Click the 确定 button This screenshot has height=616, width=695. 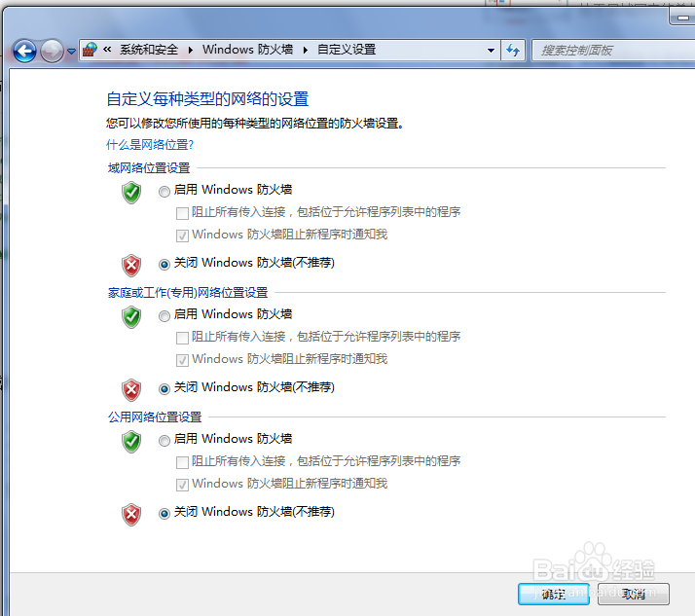click(x=554, y=594)
